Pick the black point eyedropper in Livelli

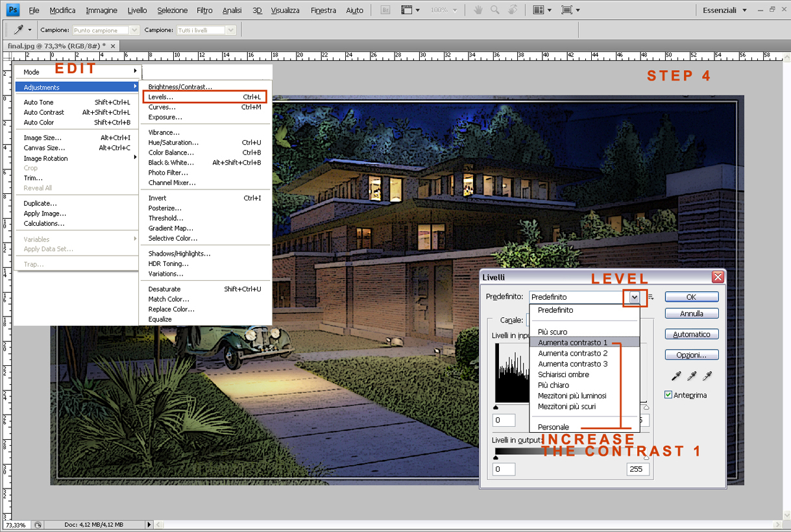[675, 376]
